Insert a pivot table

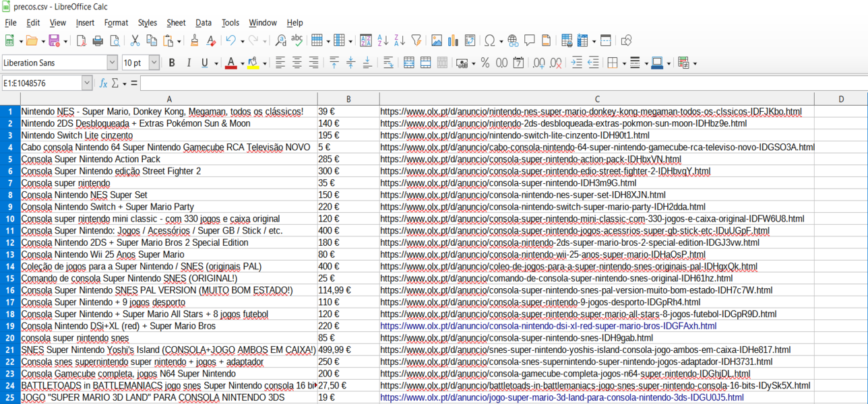point(470,41)
